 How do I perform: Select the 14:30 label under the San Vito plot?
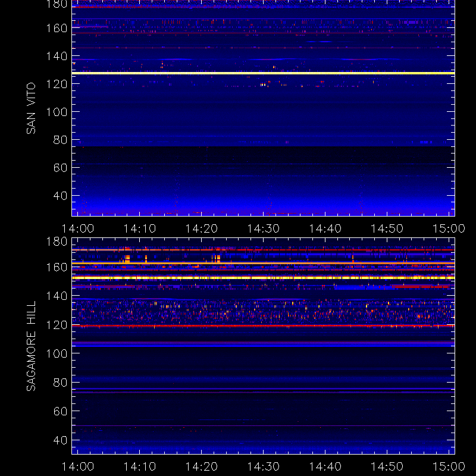263,228
